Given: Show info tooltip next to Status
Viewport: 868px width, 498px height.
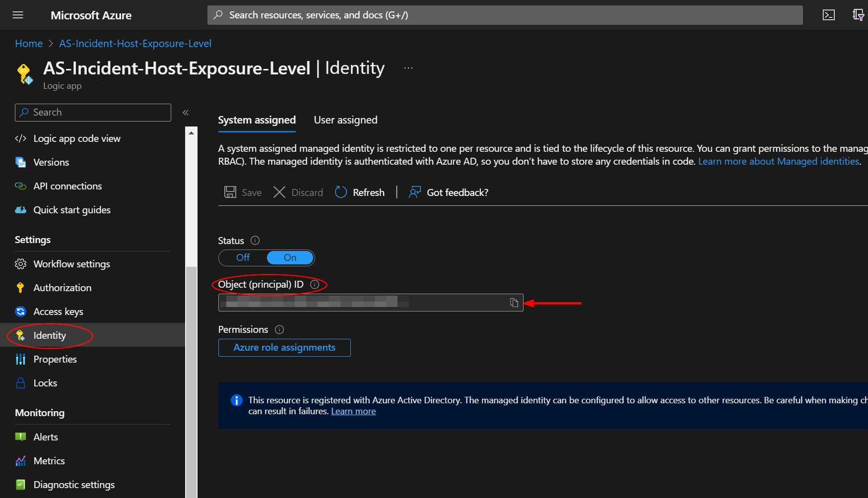Looking at the screenshot, I should [x=255, y=241].
